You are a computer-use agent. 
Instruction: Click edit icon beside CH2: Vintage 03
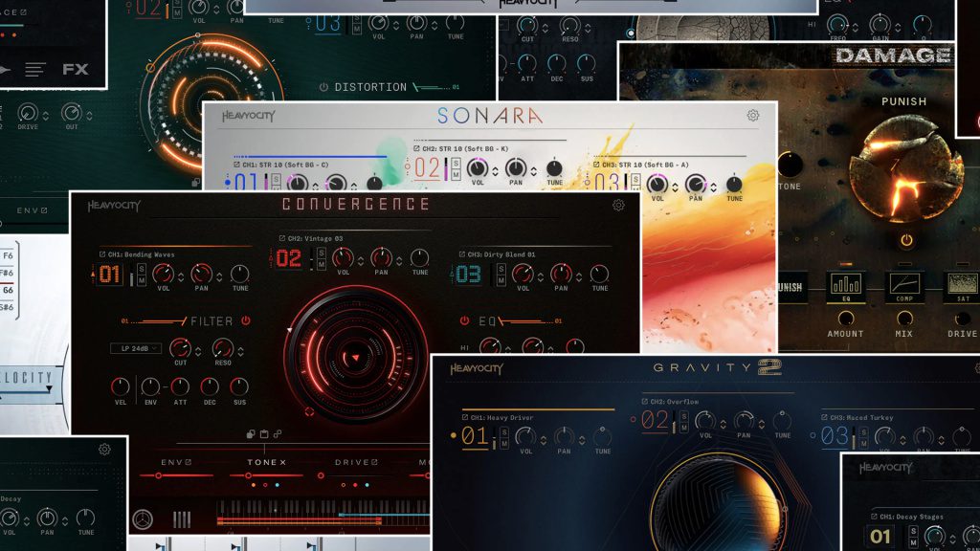coord(282,238)
